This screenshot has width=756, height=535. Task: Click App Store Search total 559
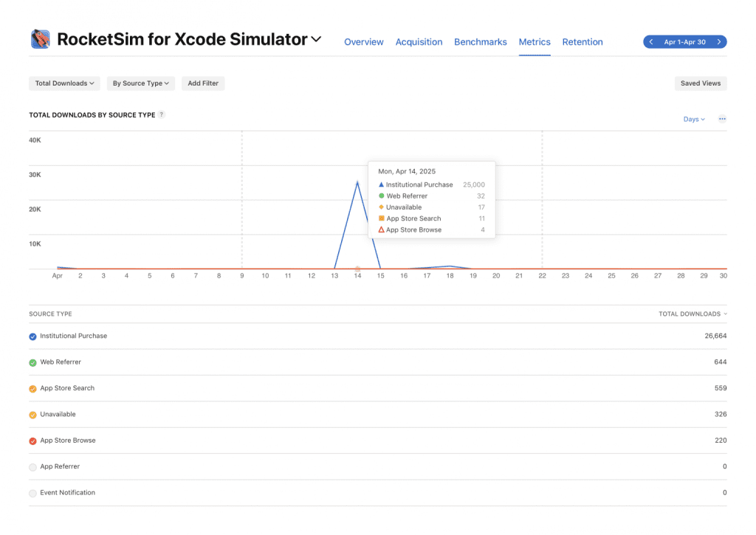(721, 388)
